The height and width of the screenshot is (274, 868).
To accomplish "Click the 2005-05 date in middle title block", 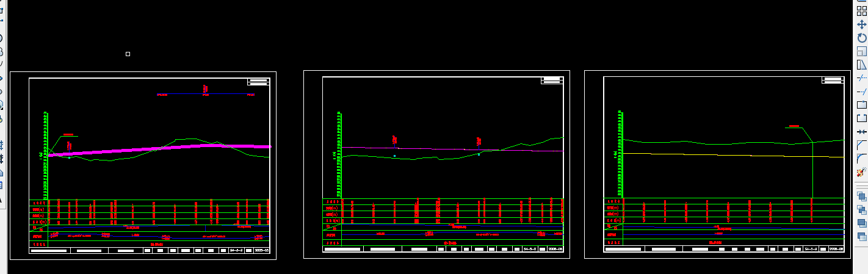I will (x=555, y=249).
